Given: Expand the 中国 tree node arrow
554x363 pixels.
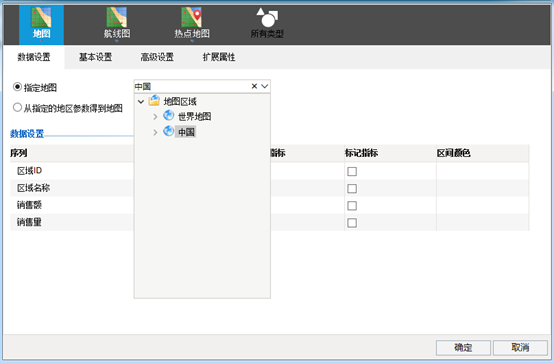Looking at the screenshot, I should click(x=155, y=133).
